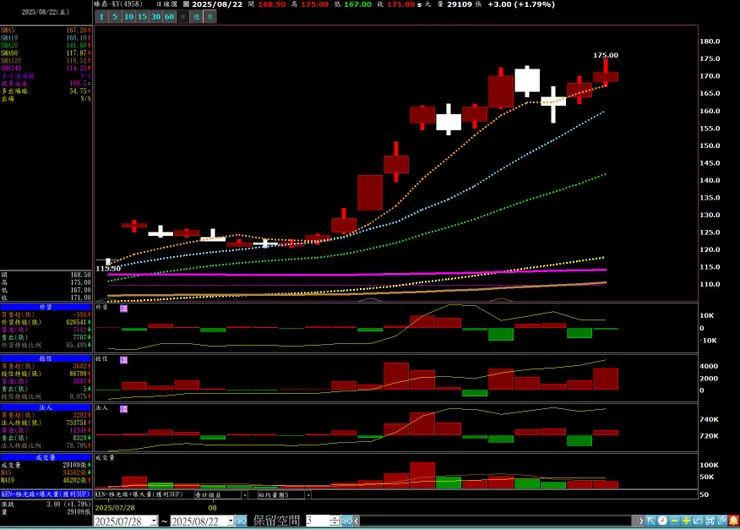Viewport: 740px width, 530px height.
Task: Open the end date 2025/08/22 dropdown arrow
Action: (x=231, y=521)
